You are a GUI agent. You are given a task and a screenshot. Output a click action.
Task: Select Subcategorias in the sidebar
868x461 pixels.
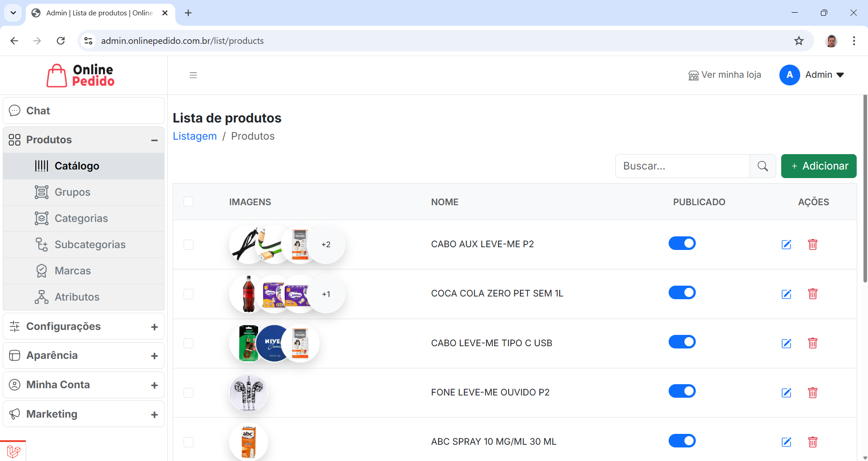(x=90, y=244)
